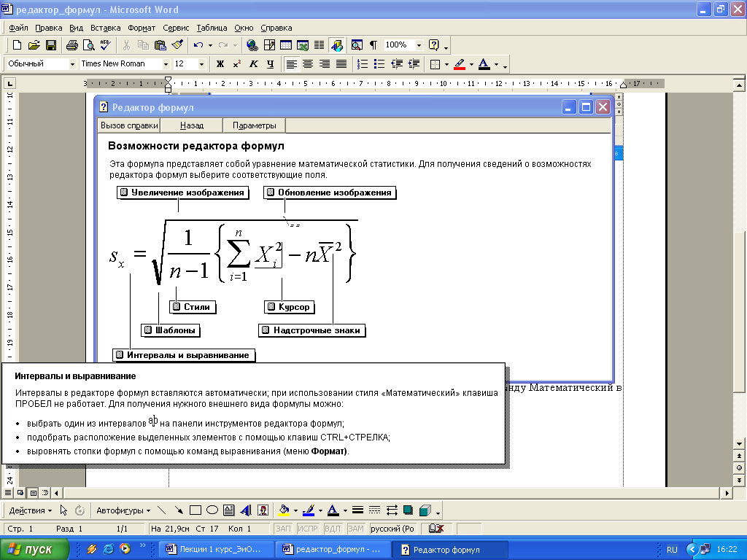The height and width of the screenshot is (560, 747).
Task: Open the Действия drawing menu
Action: (31, 510)
